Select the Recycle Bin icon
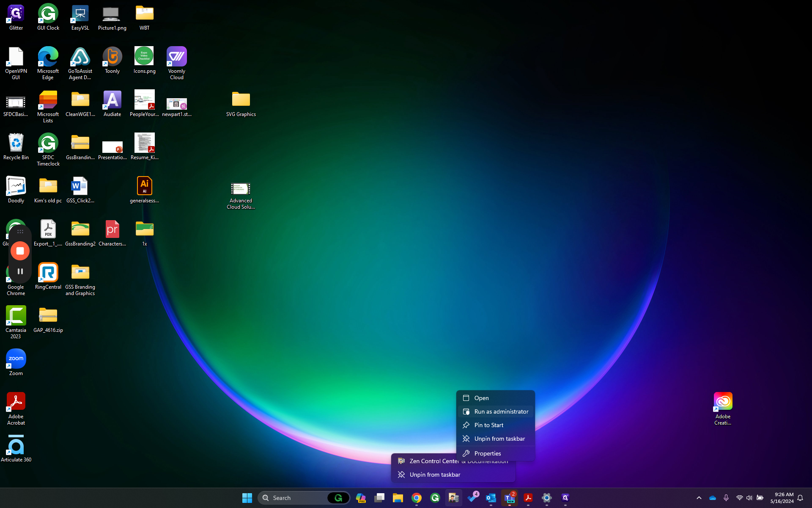This screenshot has height=508, width=812. tap(16, 147)
